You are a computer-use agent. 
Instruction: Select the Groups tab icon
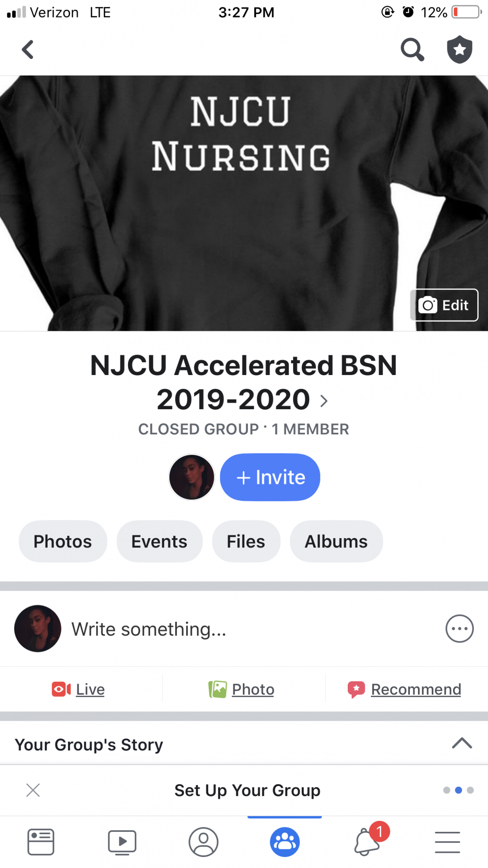285,842
